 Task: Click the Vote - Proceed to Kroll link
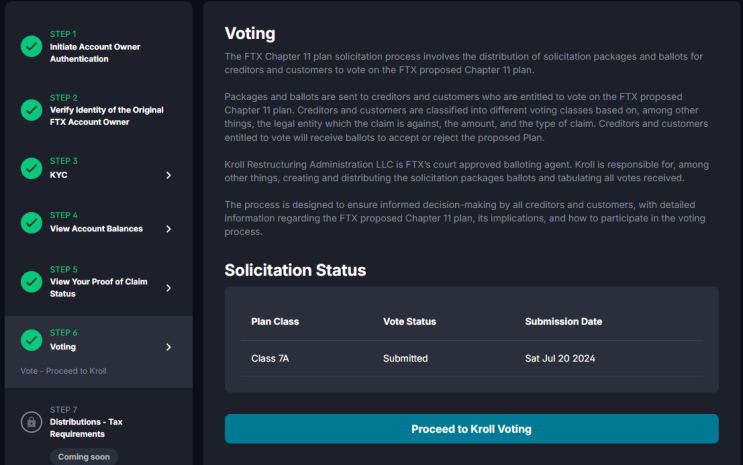click(x=63, y=371)
